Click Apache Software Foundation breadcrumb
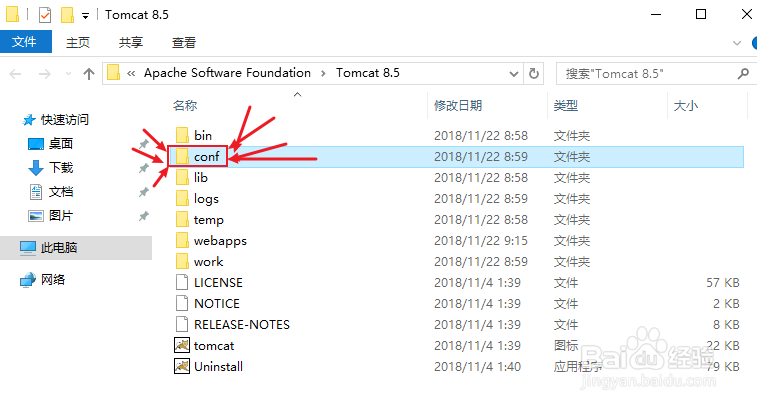The image size is (757, 408). tap(227, 73)
